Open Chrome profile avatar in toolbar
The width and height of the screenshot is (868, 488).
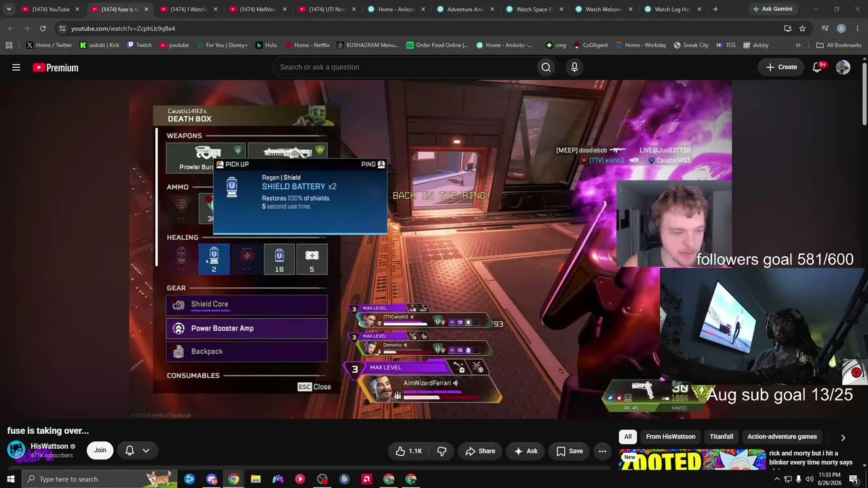(x=841, y=28)
